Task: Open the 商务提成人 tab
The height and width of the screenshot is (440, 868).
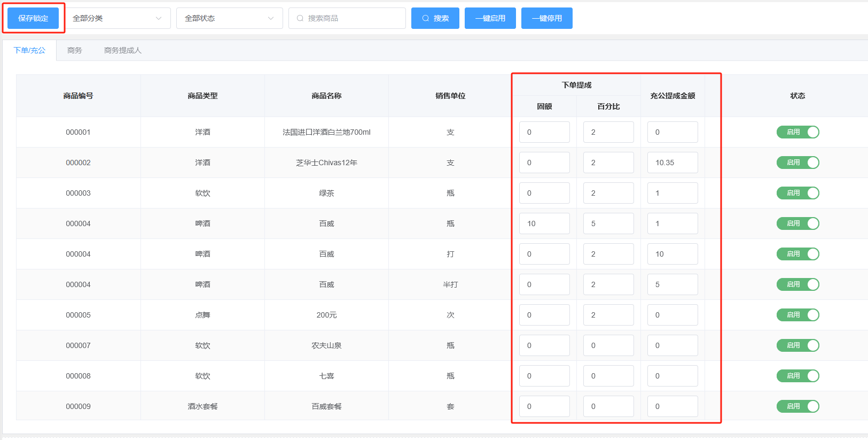Action: [122, 50]
